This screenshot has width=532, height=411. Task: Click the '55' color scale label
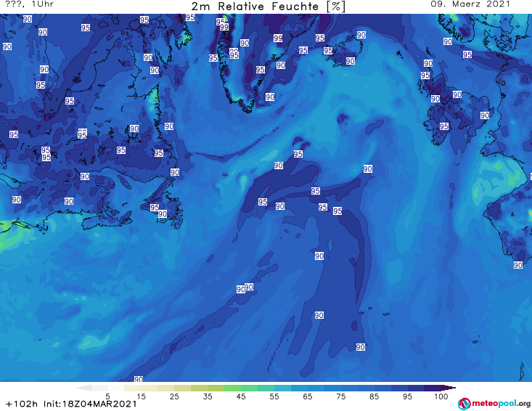(x=274, y=396)
